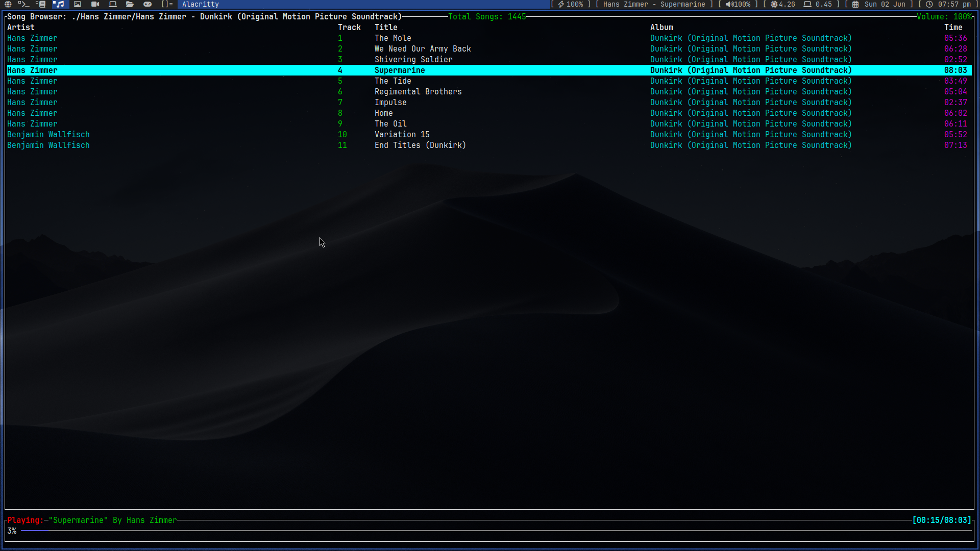Select Benjamin Wallfisch End Titles Dunkirk track
Screen dimensions: 980x551
click(x=420, y=145)
